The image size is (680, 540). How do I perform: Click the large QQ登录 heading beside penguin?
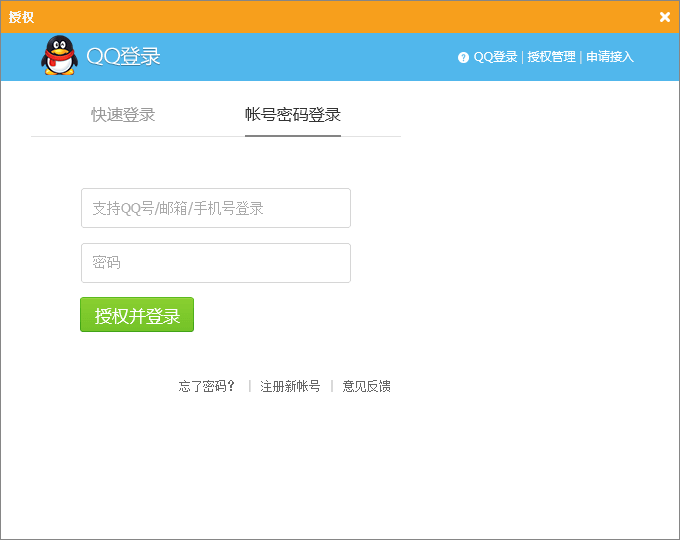123,57
